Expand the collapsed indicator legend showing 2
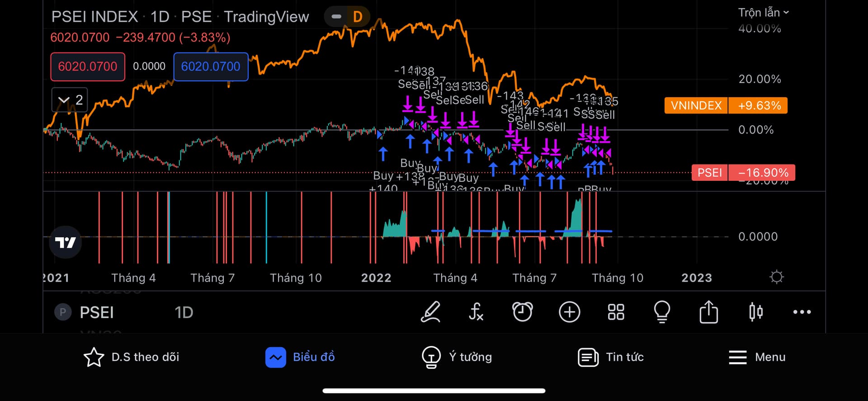This screenshot has height=401, width=868. (x=70, y=100)
